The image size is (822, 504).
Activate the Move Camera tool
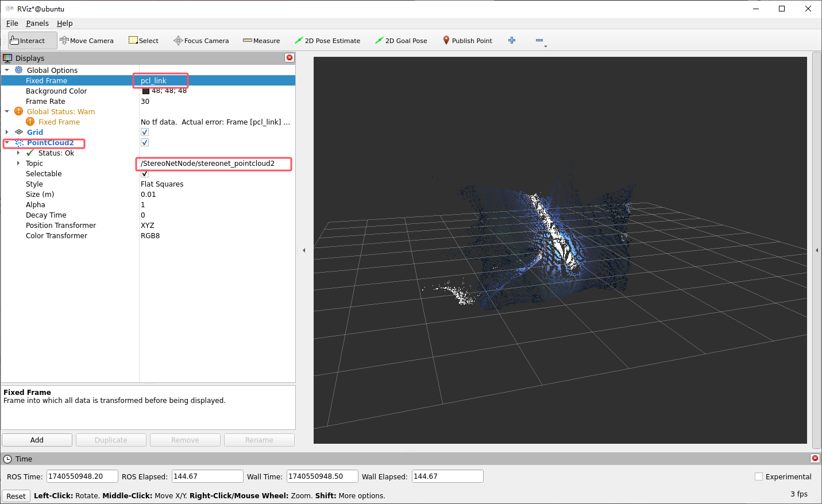pos(87,41)
